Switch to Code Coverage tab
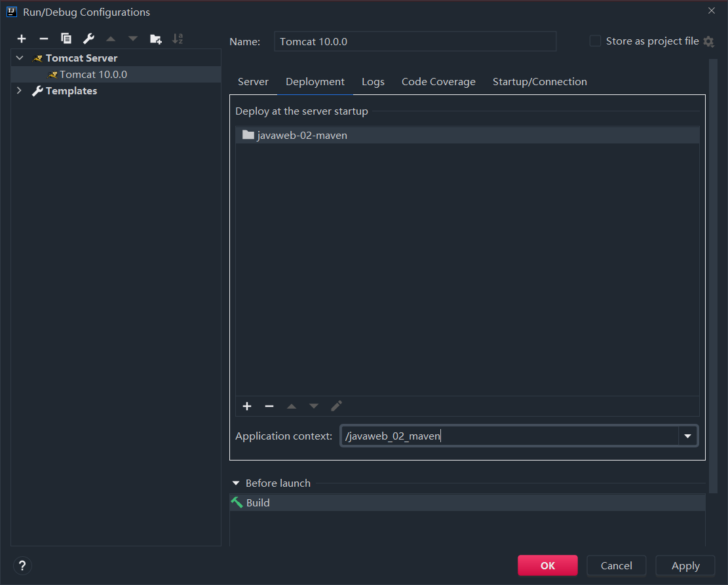 pyautogui.click(x=438, y=82)
